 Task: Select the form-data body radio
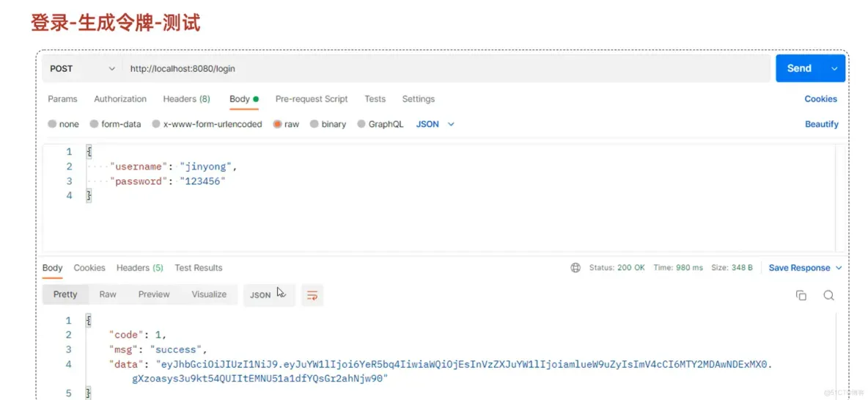tap(94, 124)
